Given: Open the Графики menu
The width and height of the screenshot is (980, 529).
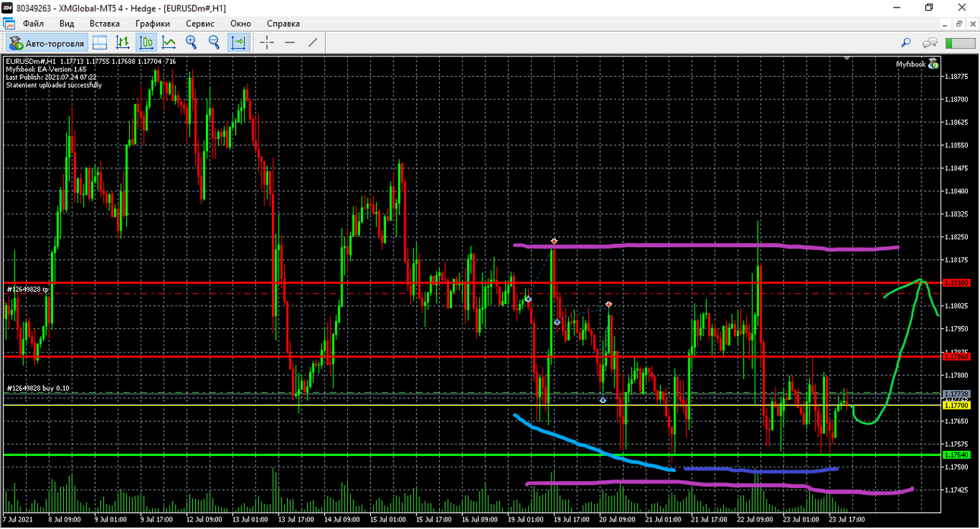Looking at the screenshot, I should tap(153, 24).
